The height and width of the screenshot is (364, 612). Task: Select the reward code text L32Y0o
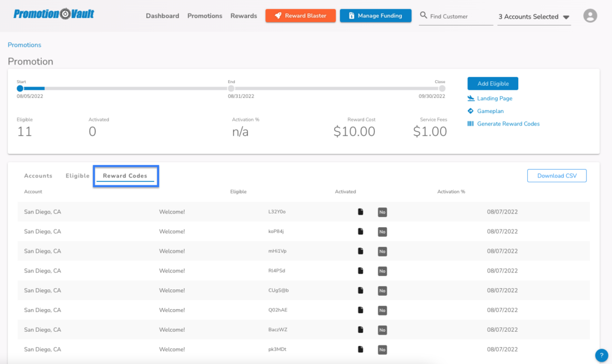point(277,212)
